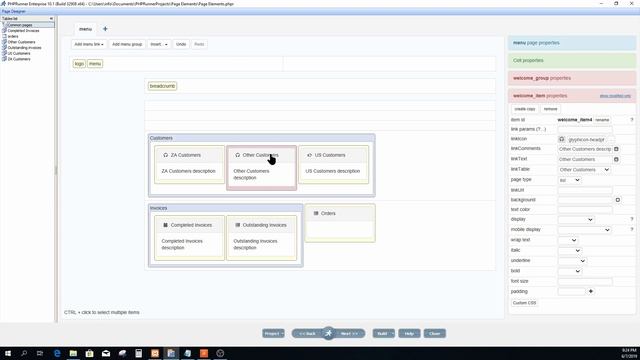Open the Add menu link dropdown
This screenshot has width=640, height=360.
coord(89,44)
